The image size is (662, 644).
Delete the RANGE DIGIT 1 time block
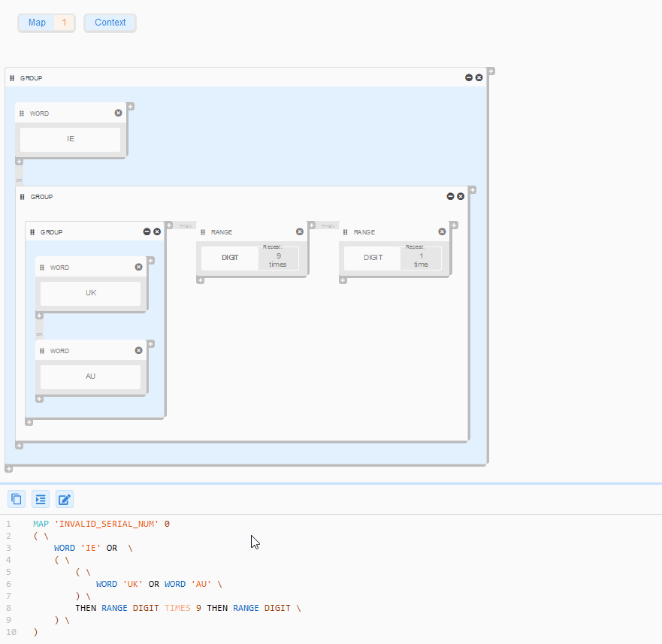[x=442, y=232]
